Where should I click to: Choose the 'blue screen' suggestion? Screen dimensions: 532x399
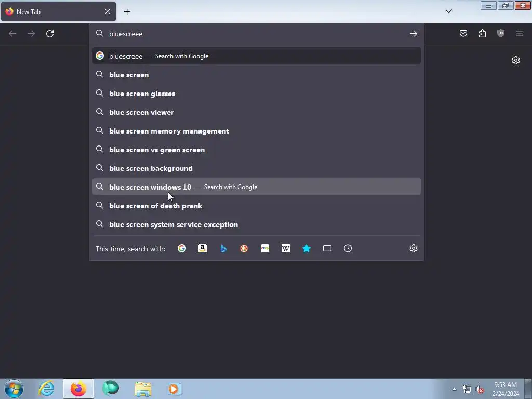(x=257, y=75)
